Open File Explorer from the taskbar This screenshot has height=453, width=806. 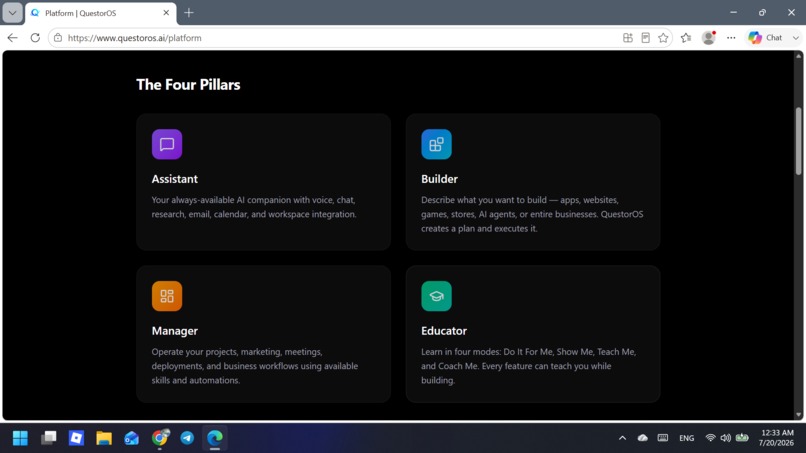point(104,438)
